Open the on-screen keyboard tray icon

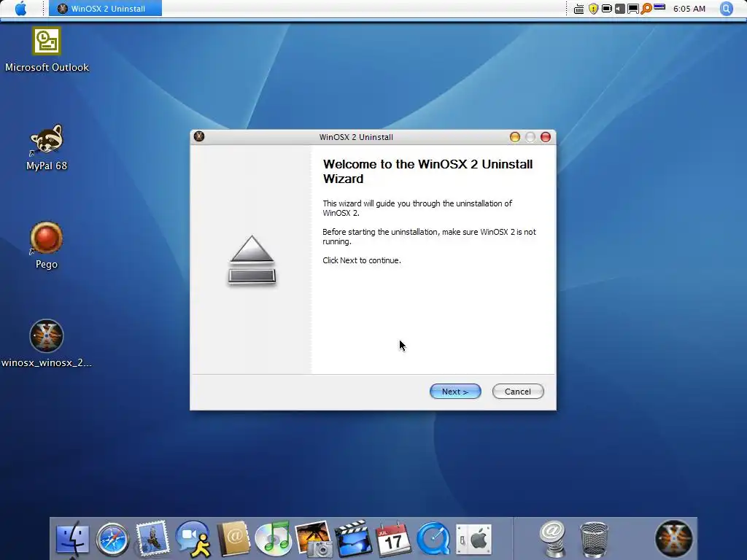click(x=578, y=9)
